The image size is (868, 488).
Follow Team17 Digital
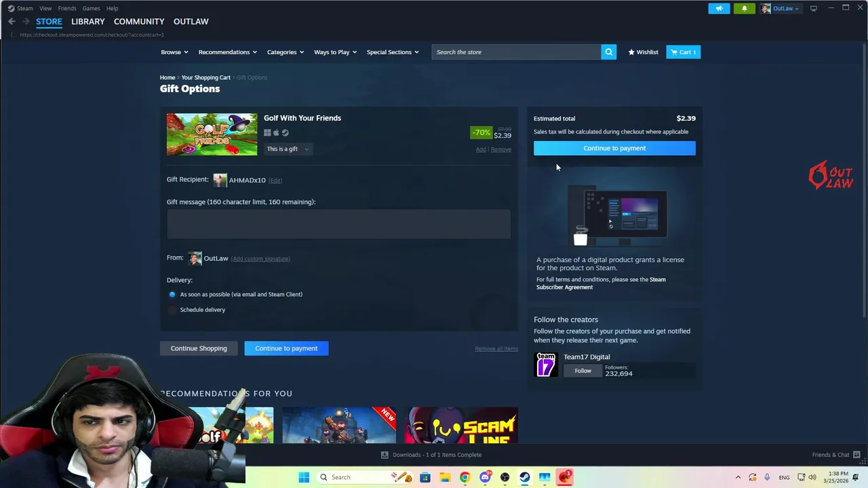pyautogui.click(x=583, y=371)
